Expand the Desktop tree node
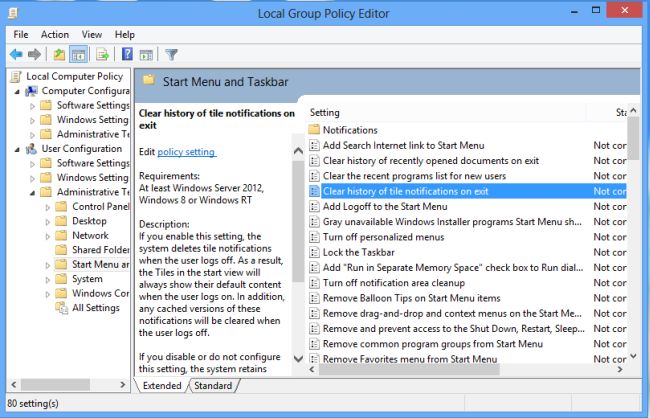This screenshot has height=418, width=650. click(48, 222)
